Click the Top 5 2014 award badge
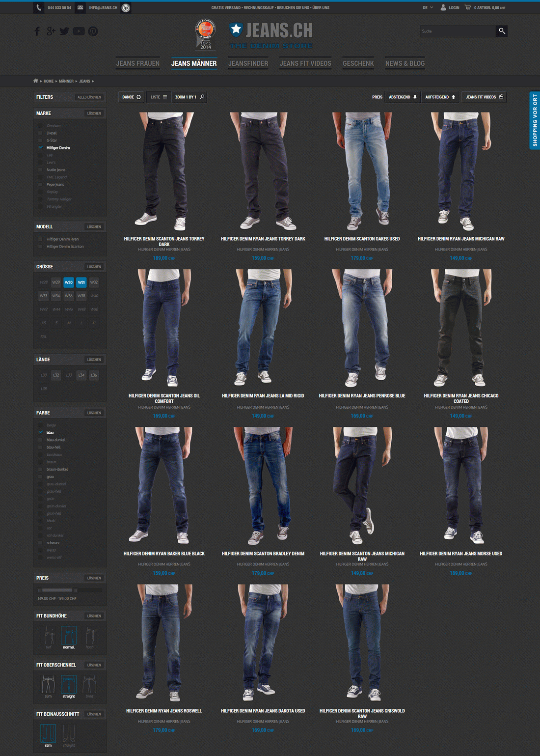 [206, 35]
